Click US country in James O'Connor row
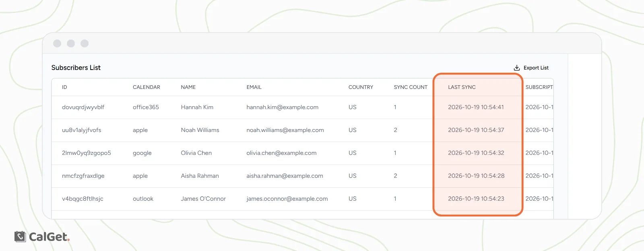 pos(353,199)
